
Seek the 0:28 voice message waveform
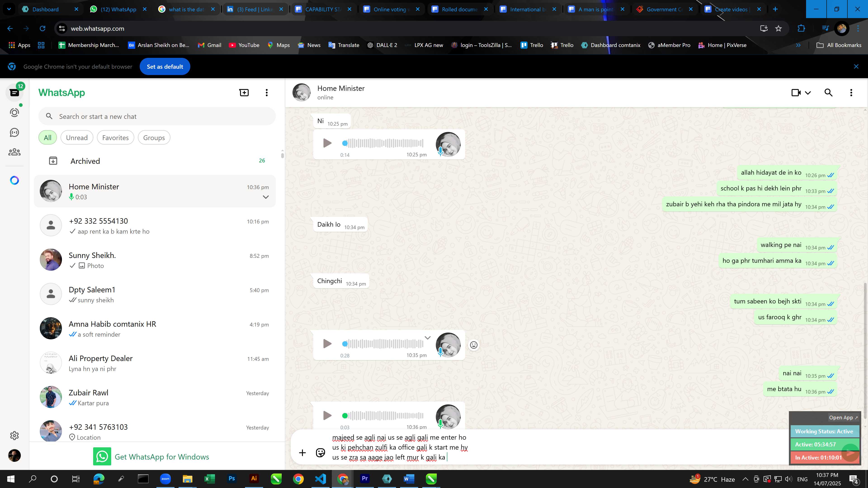tap(383, 343)
